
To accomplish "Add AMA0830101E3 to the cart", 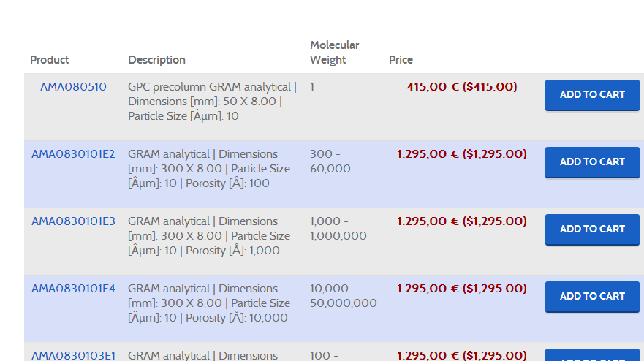I will (592, 229).
